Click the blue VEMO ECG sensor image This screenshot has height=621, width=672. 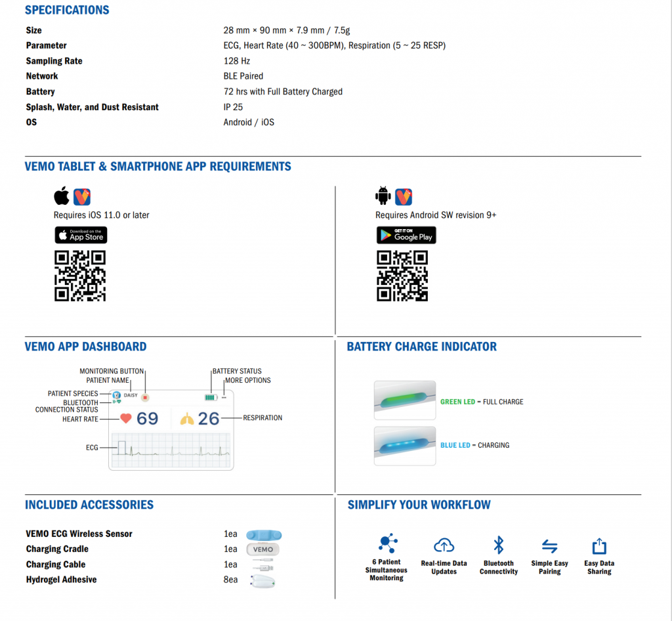(x=264, y=534)
